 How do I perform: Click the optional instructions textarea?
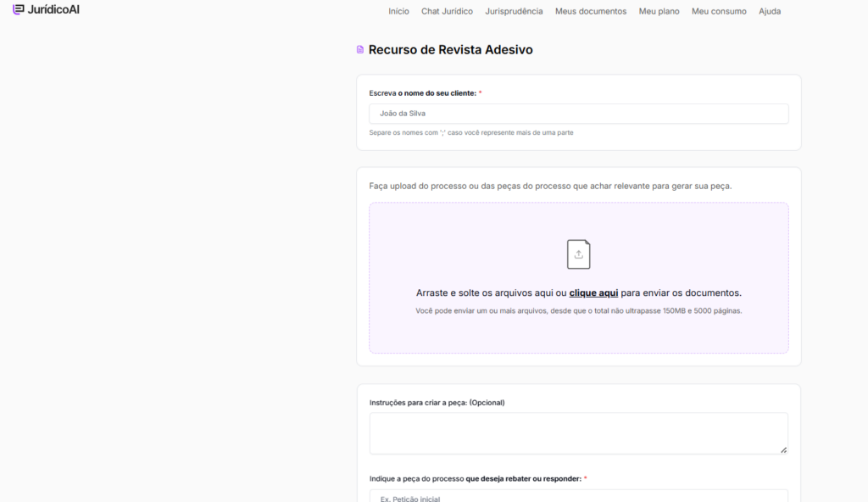click(x=578, y=432)
